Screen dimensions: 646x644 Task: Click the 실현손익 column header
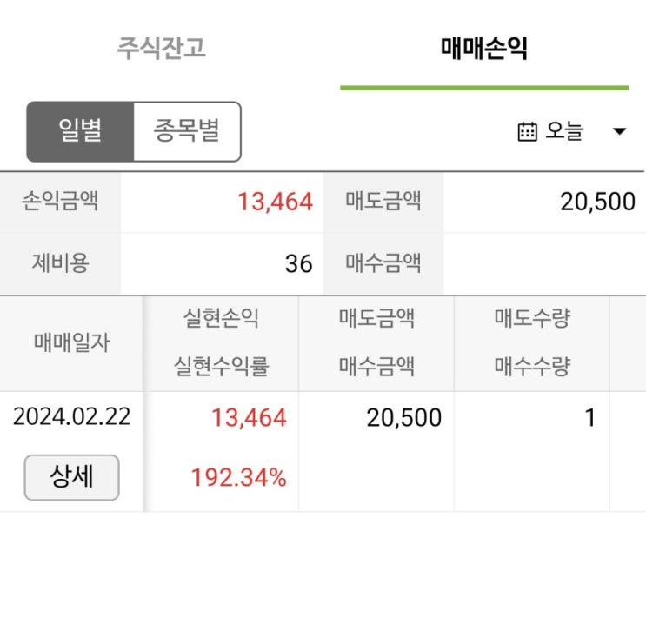click(x=221, y=319)
